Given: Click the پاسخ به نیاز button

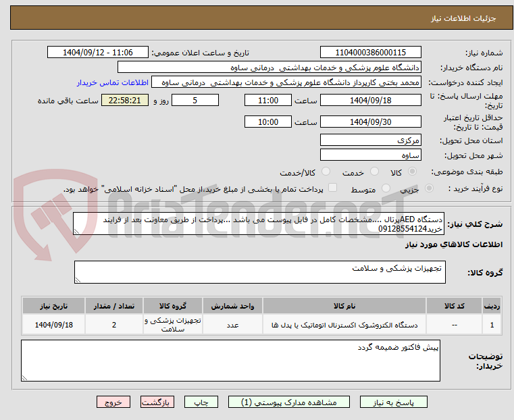Looking at the screenshot, I should (x=393, y=402).
